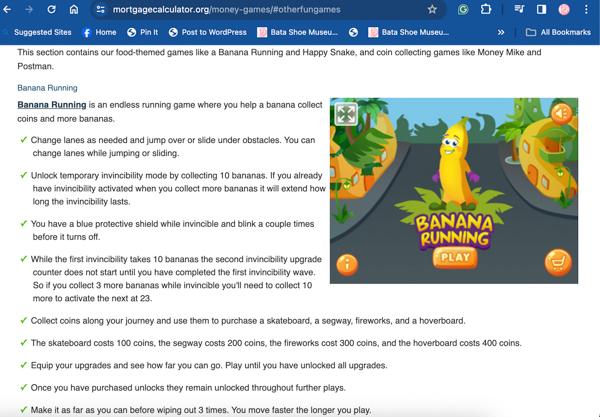The image size is (600, 417).
Task: Reload the current page
Action: [51, 9]
